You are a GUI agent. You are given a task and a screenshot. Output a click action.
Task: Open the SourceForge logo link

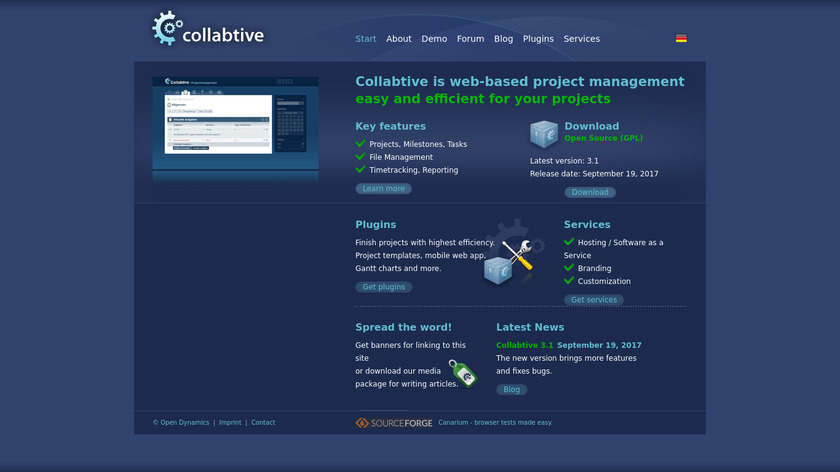click(394, 423)
